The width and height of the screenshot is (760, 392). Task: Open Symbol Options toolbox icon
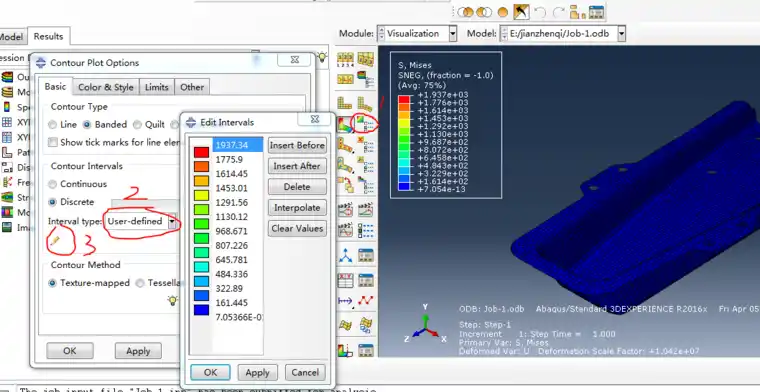[x=366, y=144]
